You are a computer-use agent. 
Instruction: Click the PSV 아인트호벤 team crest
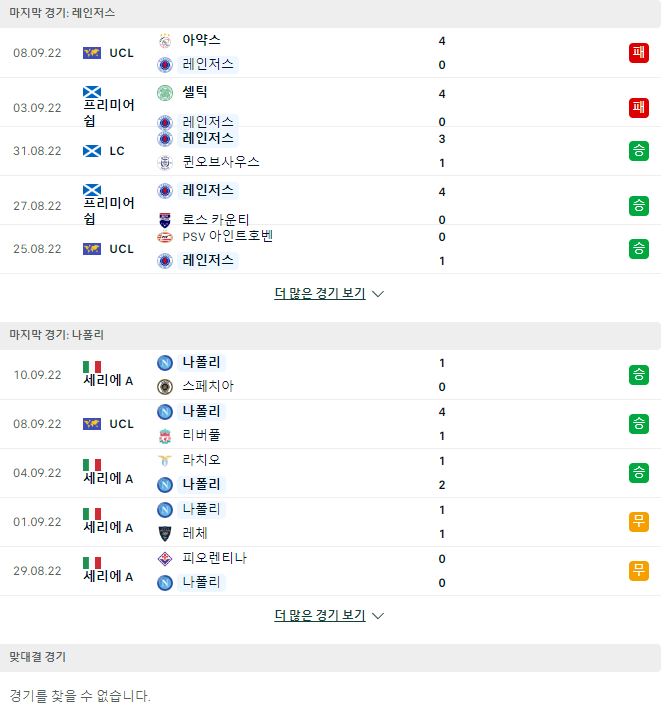pos(165,237)
